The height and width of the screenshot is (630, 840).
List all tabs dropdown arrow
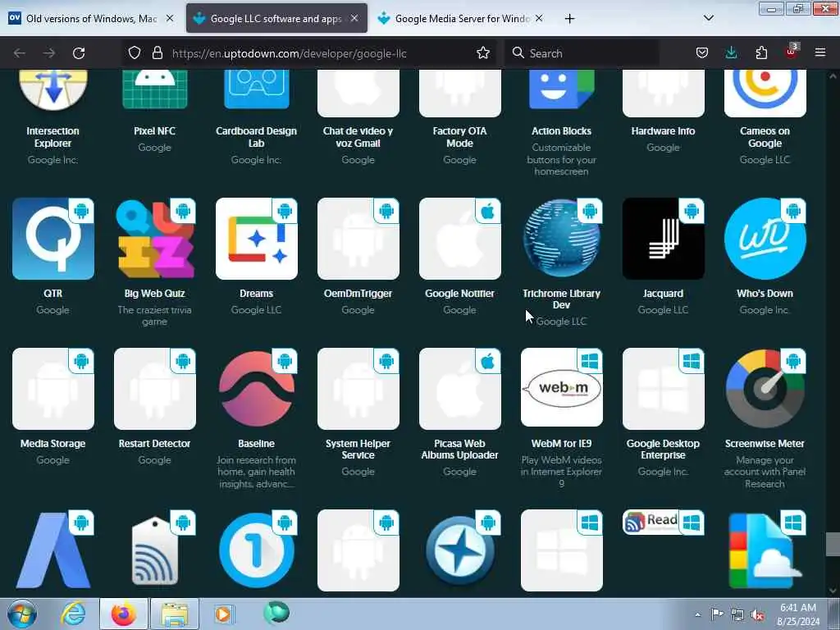pyautogui.click(x=708, y=18)
